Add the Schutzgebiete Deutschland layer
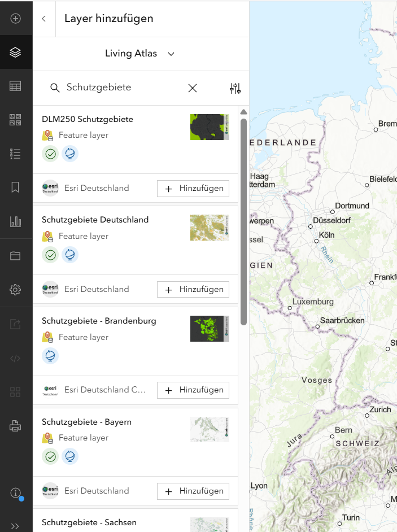The height and width of the screenshot is (532, 397). click(x=193, y=289)
